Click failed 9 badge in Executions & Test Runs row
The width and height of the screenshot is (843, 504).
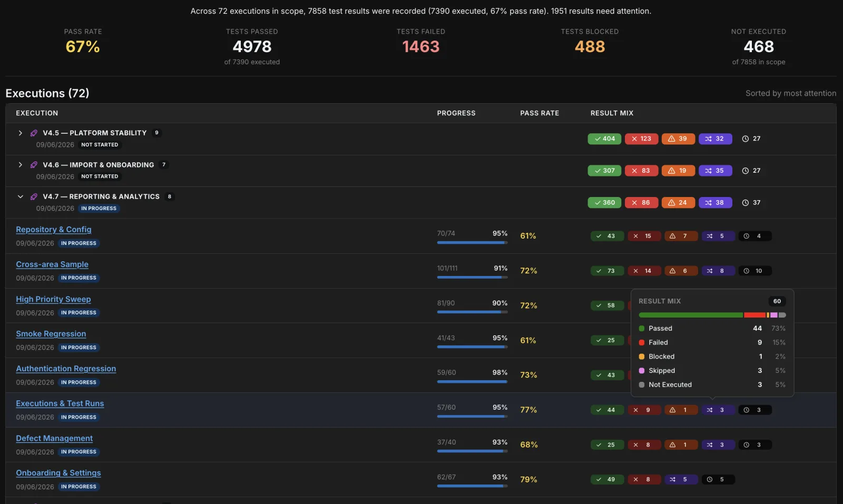click(644, 410)
